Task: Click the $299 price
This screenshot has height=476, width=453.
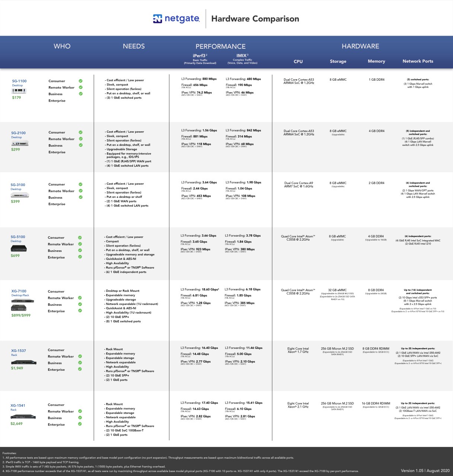Action: (16, 149)
